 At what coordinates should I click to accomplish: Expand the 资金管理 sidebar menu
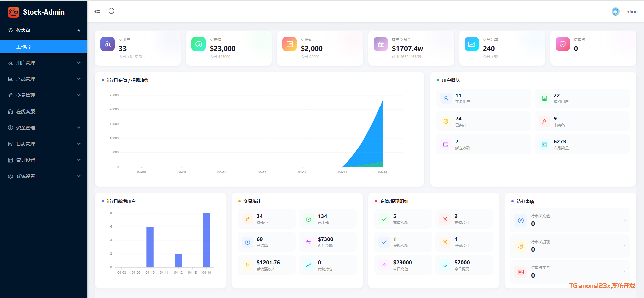(x=43, y=128)
